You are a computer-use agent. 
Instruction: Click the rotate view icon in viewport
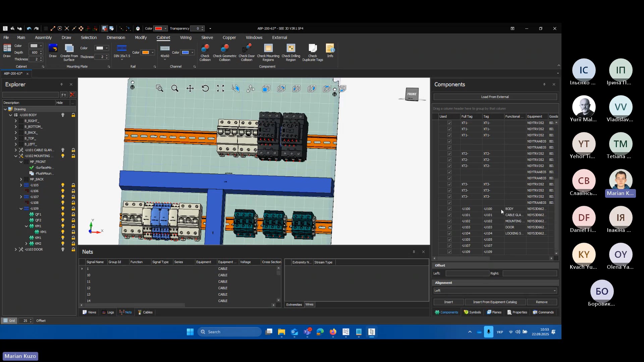tap(205, 88)
